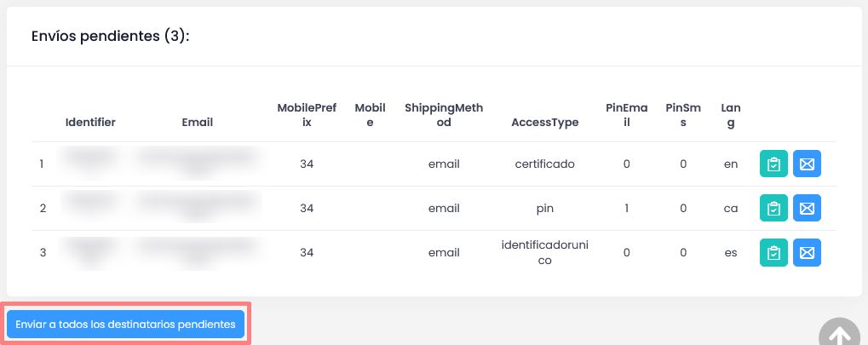
Task: Click the green clipboard icon in row 3
Action: tap(773, 253)
